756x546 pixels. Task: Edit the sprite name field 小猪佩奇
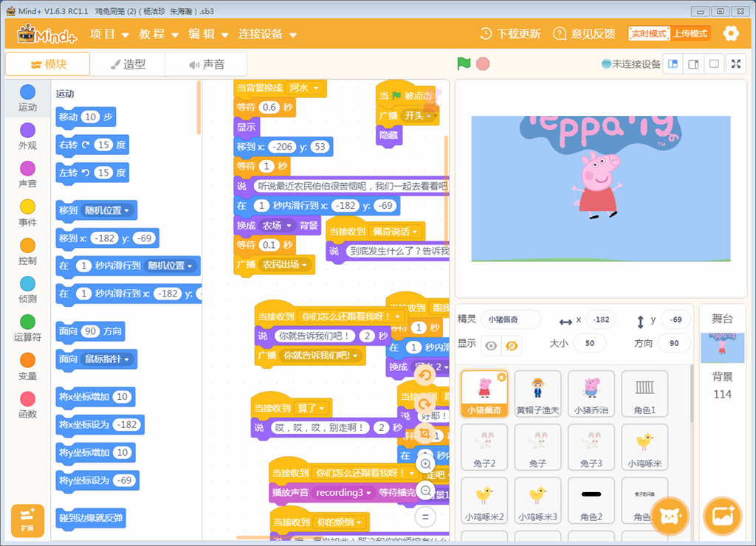[x=511, y=319]
